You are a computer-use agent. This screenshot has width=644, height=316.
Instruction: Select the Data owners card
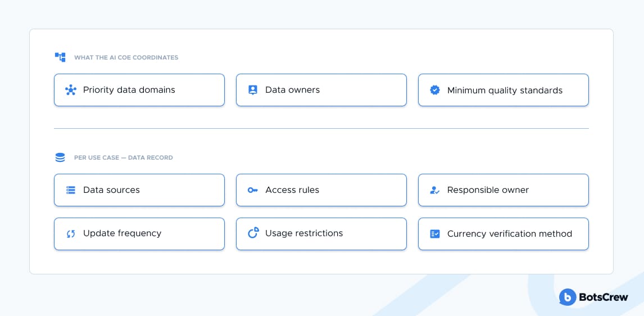[321, 90]
